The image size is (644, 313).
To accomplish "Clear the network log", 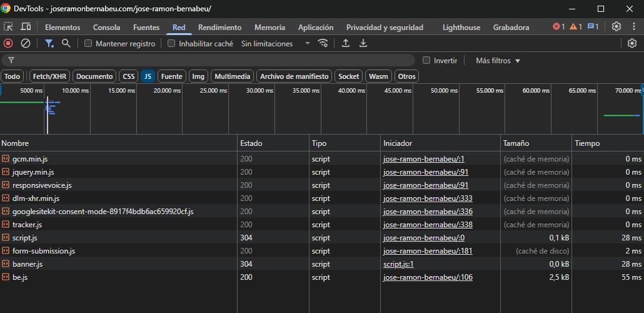I will (26, 43).
